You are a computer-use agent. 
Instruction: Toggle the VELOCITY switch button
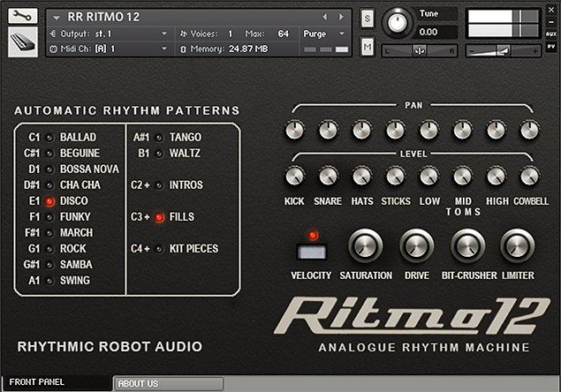click(312, 252)
